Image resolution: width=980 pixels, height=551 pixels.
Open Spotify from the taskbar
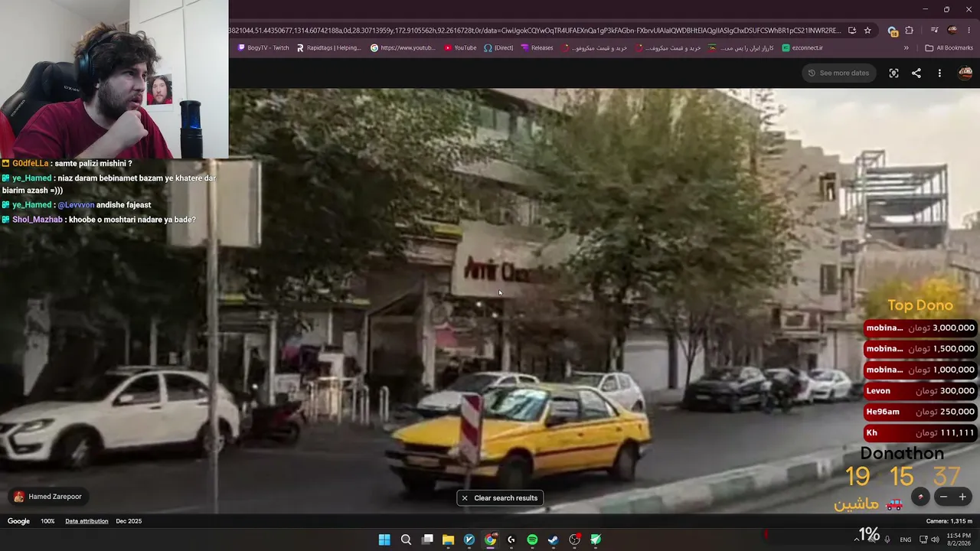pyautogui.click(x=532, y=540)
